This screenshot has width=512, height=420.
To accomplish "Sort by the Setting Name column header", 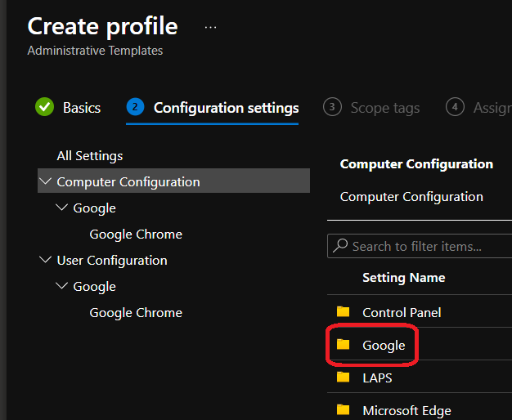I will 404,278.
